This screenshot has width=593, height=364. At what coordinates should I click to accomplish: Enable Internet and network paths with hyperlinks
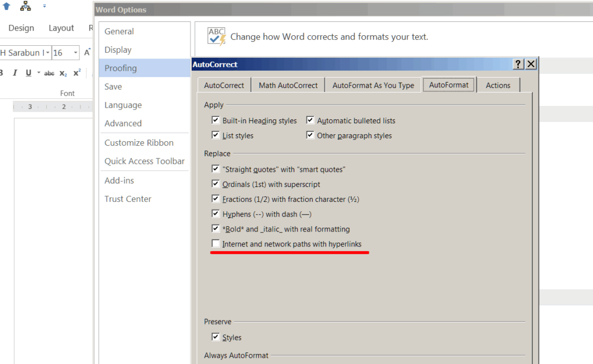(216, 244)
